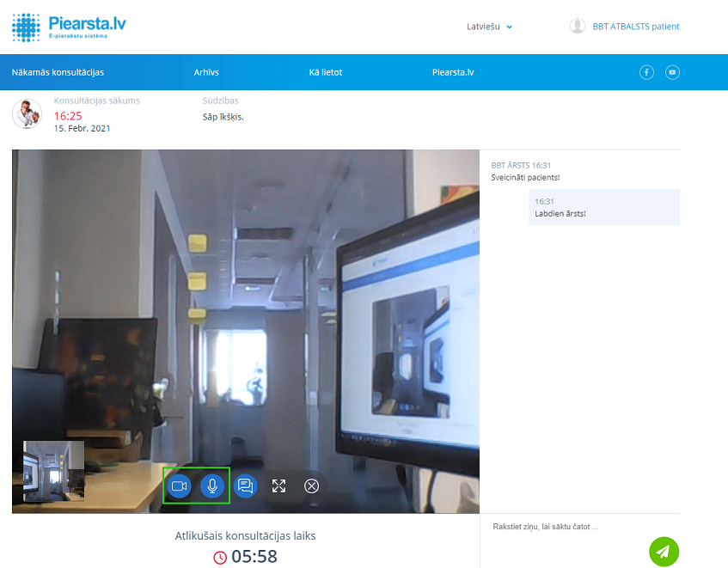Click the Piearsta.lv logo
Screen dimensions: 728x568
[69, 27]
